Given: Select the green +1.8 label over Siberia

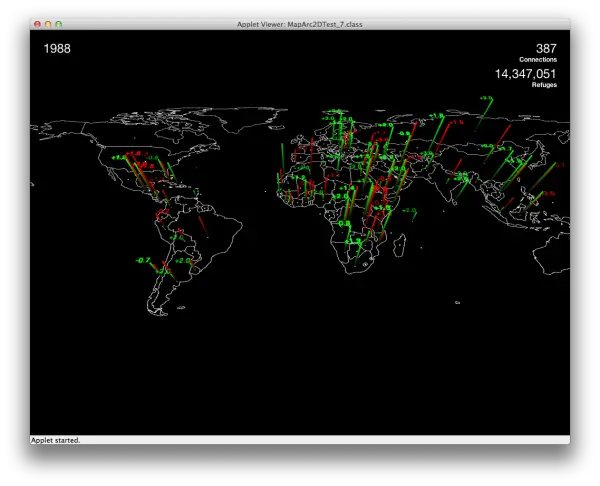Looking at the screenshot, I should tap(436, 116).
